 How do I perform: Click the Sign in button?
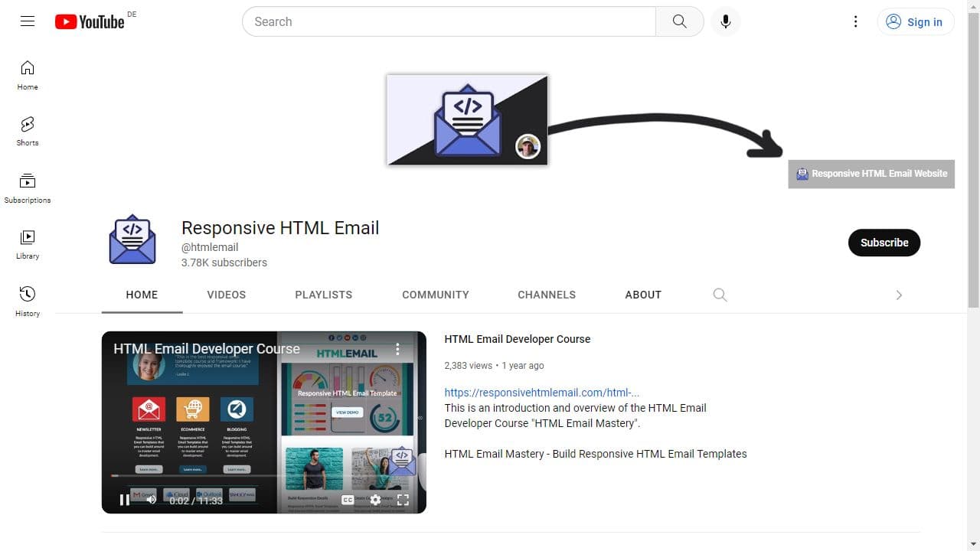916,21
